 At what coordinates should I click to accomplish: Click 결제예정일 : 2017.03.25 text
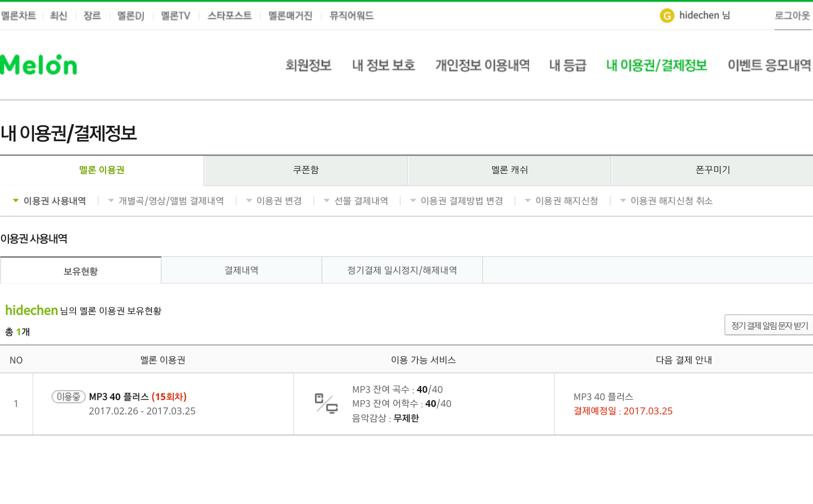(x=623, y=411)
